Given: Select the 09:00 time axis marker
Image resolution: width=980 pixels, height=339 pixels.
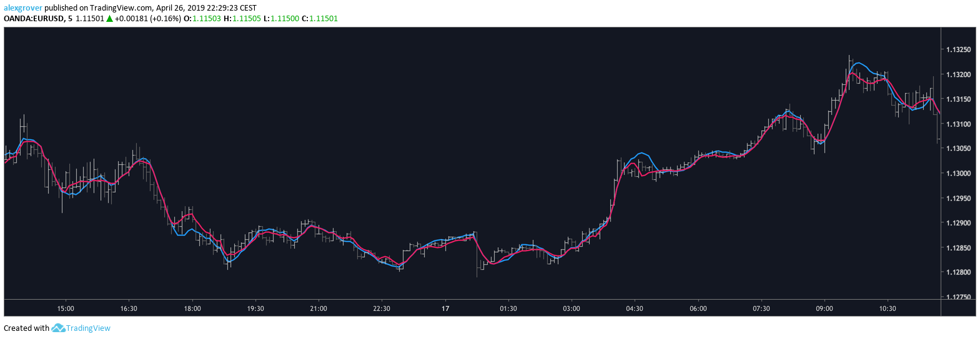Looking at the screenshot, I should 824,308.
